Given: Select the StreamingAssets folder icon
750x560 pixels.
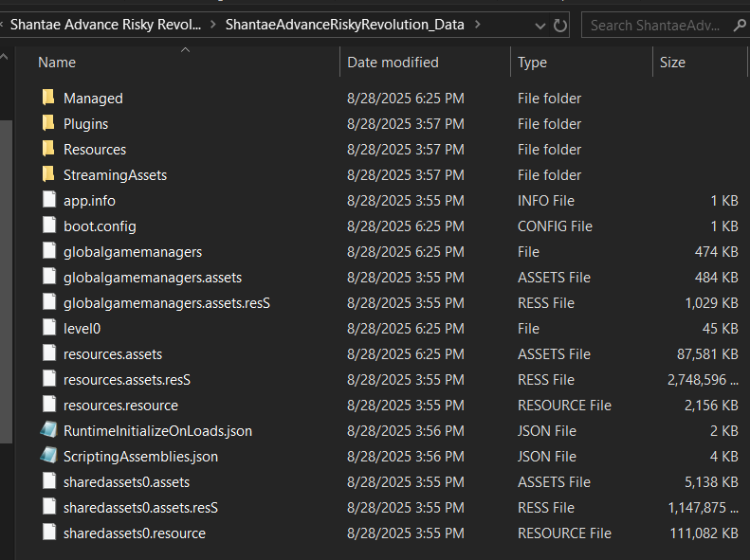Looking at the screenshot, I should point(48,174).
